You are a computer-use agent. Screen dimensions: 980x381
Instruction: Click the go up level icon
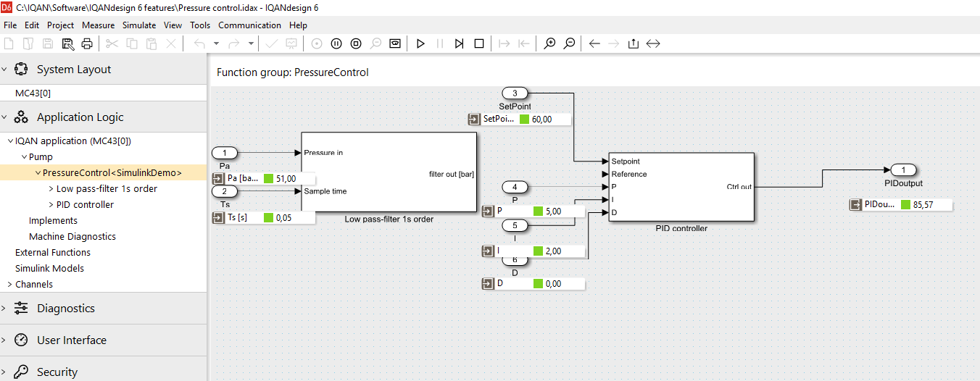(x=634, y=43)
